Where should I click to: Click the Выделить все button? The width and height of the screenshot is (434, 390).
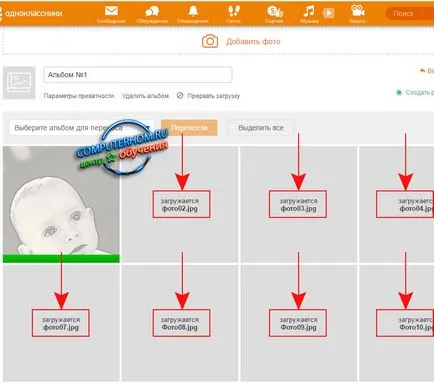261,128
